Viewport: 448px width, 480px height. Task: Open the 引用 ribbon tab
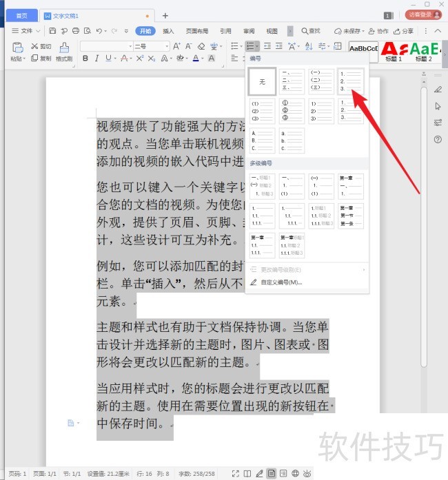pyautogui.click(x=225, y=31)
